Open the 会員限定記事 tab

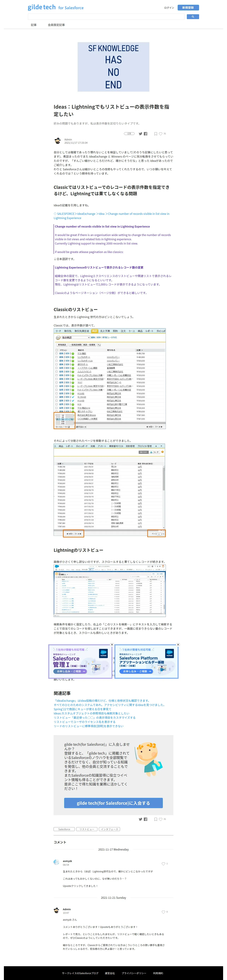coord(56,25)
